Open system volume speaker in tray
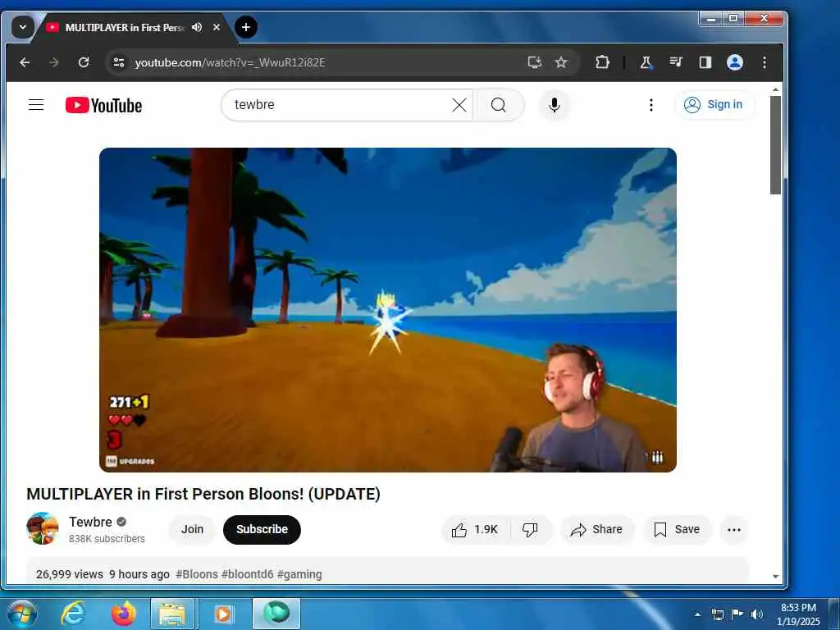The height and width of the screenshot is (630, 840). click(x=756, y=614)
